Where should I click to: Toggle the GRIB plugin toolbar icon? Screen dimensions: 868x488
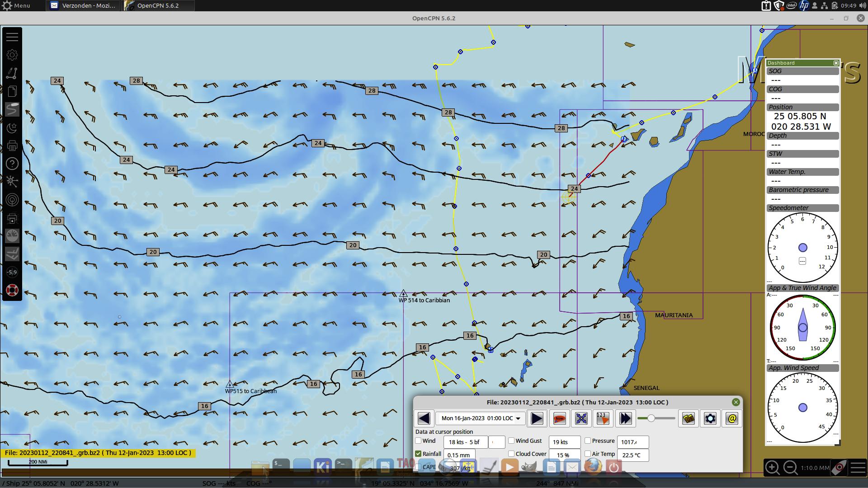coord(12,254)
